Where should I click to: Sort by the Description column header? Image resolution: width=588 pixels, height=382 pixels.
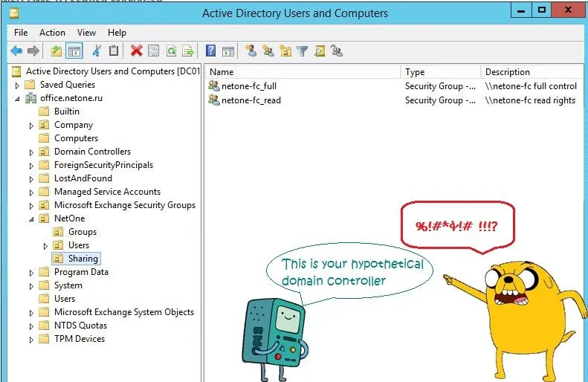tap(532, 71)
